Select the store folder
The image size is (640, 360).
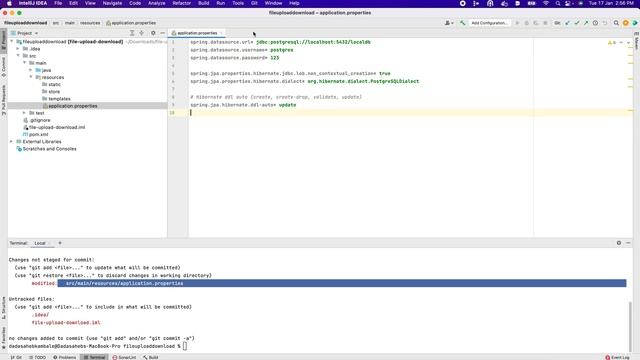[x=51, y=91]
